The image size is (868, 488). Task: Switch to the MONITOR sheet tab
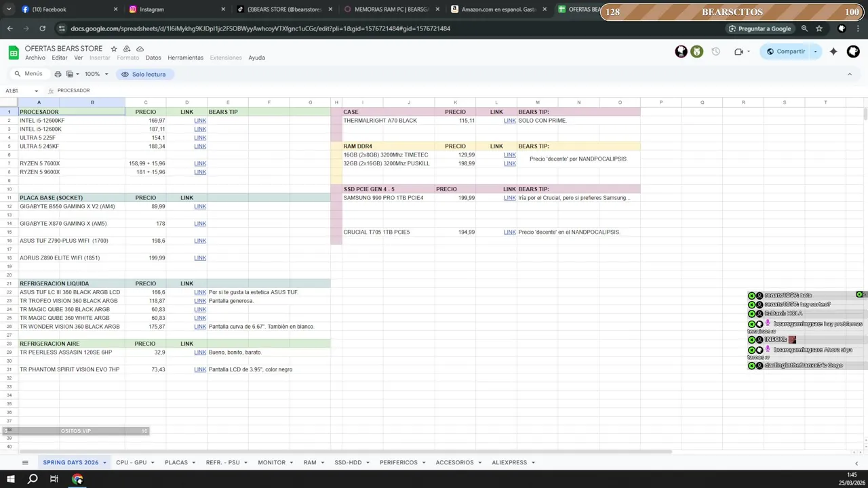coord(271,462)
